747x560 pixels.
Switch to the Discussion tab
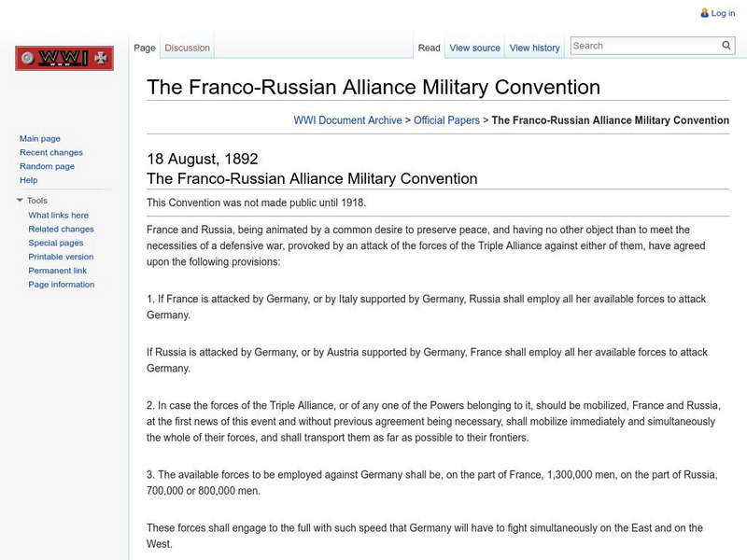(187, 48)
